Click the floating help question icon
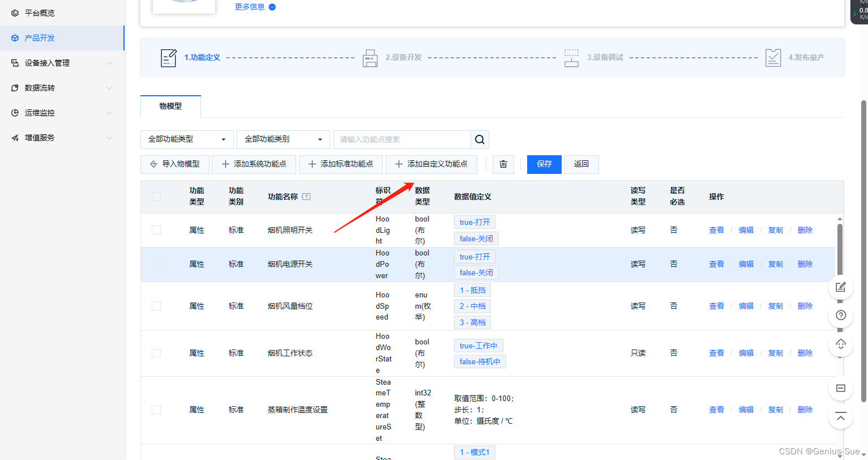The height and width of the screenshot is (460, 868). [841, 315]
